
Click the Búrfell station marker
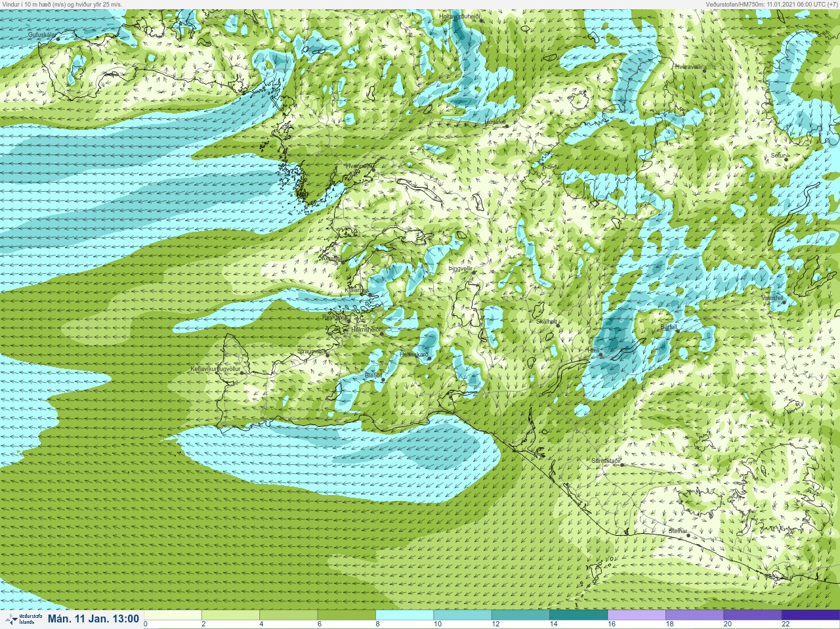click(678, 331)
